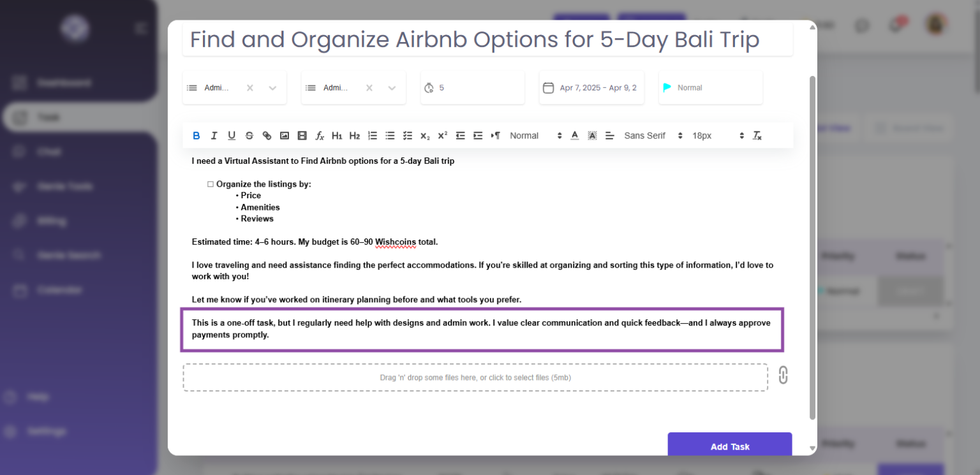Click the 'Amenities' bullet text
This screenshot has width=980, height=475.
point(260,207)
